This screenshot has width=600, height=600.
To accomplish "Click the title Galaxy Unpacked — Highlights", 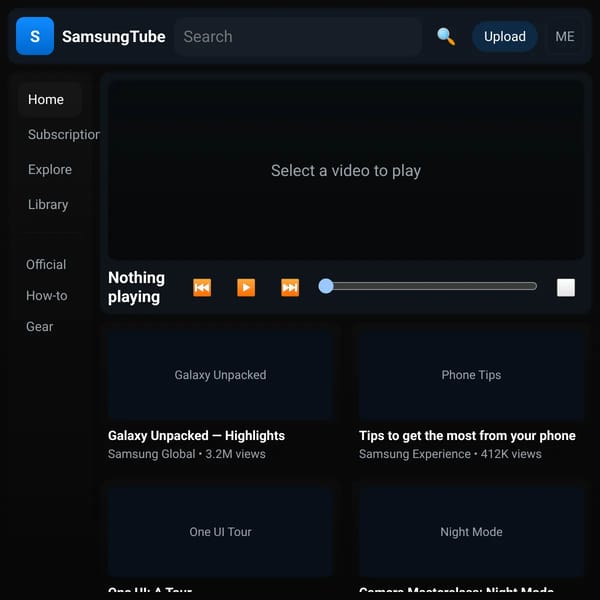I will pyautogui.click(x=196, y=435).
